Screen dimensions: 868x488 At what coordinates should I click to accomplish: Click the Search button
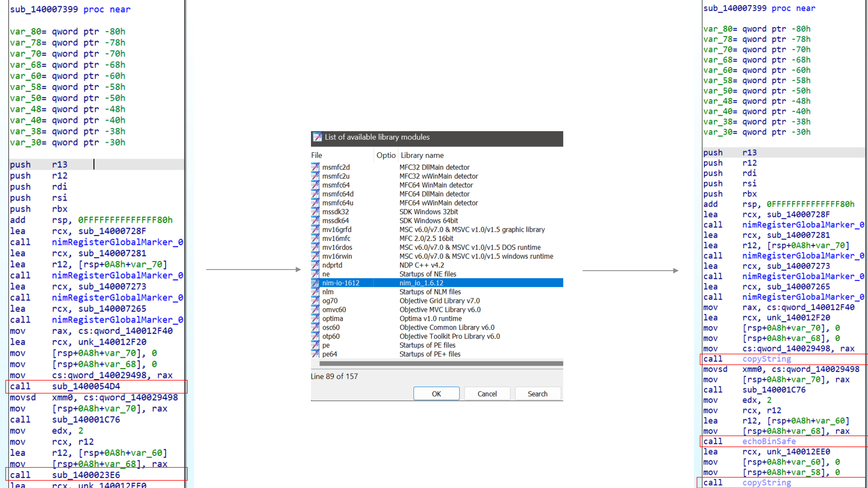point(538,394)
